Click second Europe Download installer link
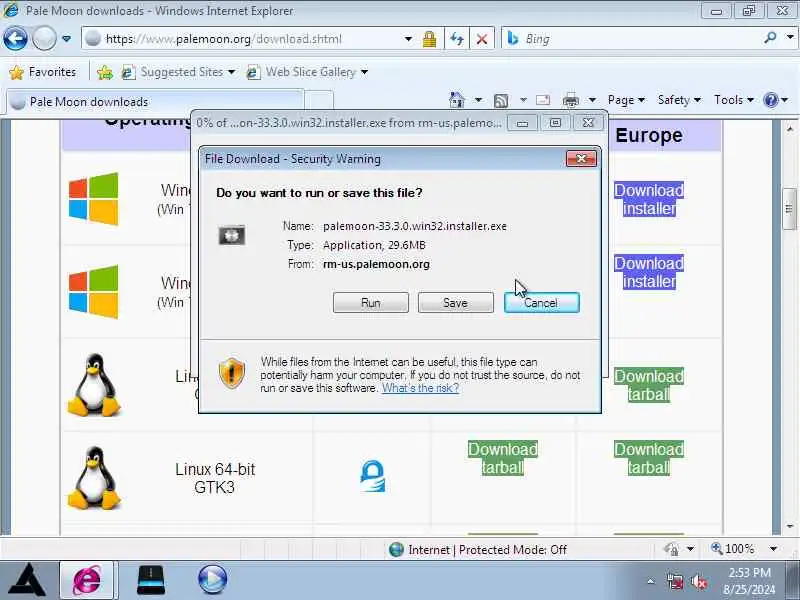Image resolution: width=800 pixels, height=600 pixels. (x=649, y=272)
